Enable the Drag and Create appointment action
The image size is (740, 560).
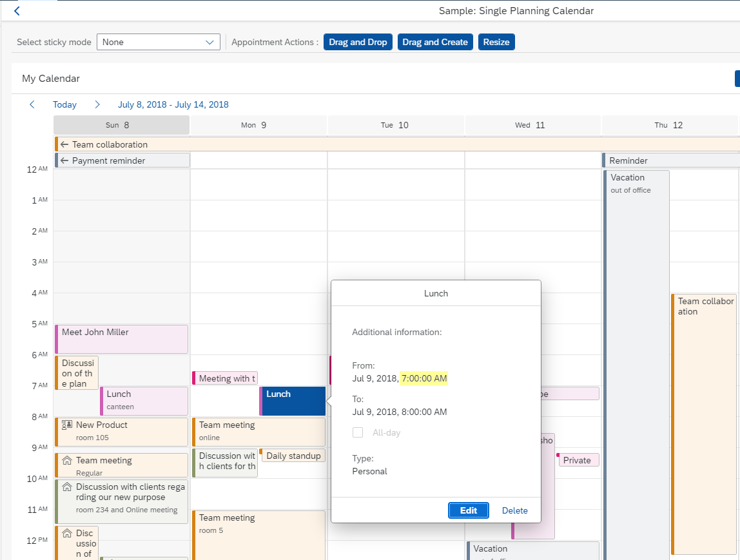click(x=435, y=41)
